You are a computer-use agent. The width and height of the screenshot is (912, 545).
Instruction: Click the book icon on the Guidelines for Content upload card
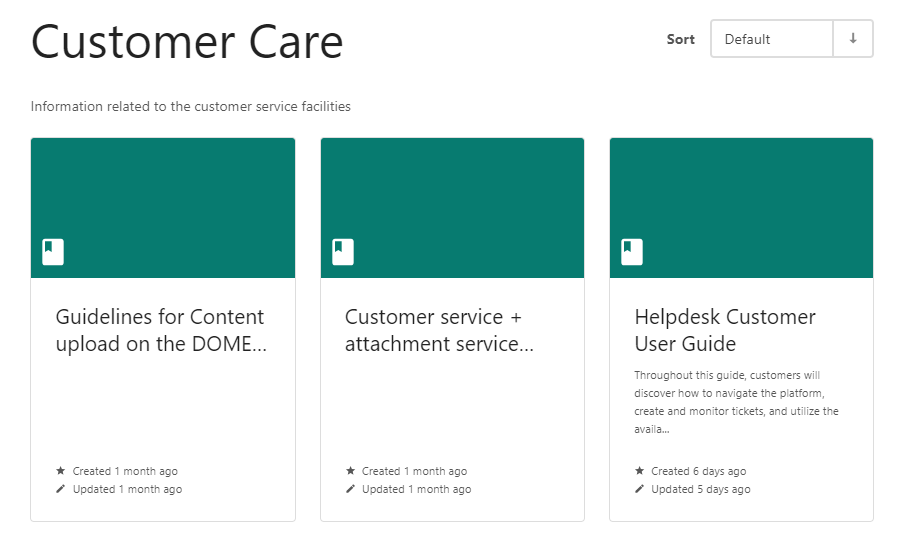click(53, 252)
